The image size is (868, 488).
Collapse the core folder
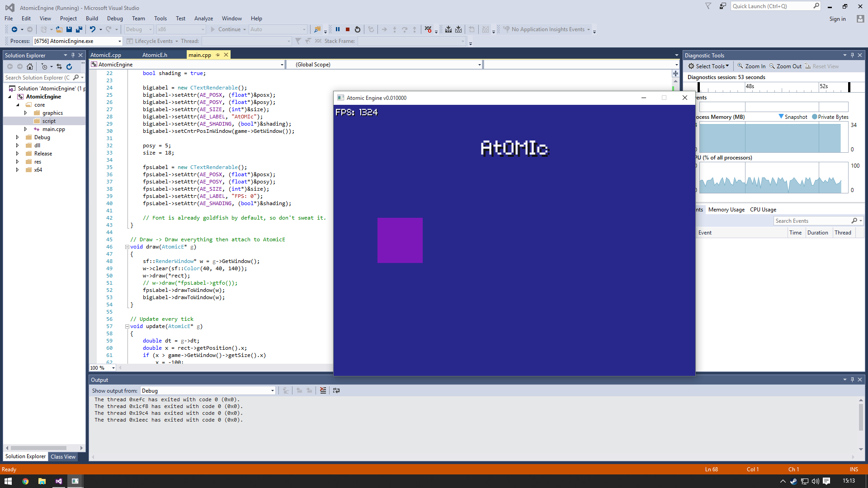[18, 105]
